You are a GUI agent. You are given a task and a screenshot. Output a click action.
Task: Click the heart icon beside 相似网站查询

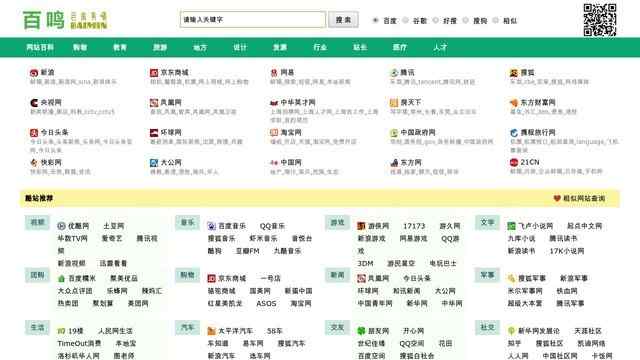pyautogui.click(x=557, y=198)
